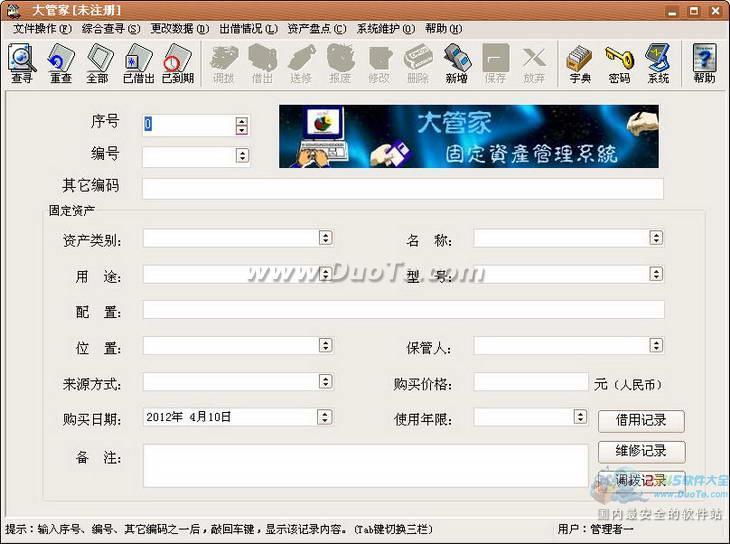Screen dimensions: 730x544
Task: Click the 大管家 banner image
Action: [468, 136]
